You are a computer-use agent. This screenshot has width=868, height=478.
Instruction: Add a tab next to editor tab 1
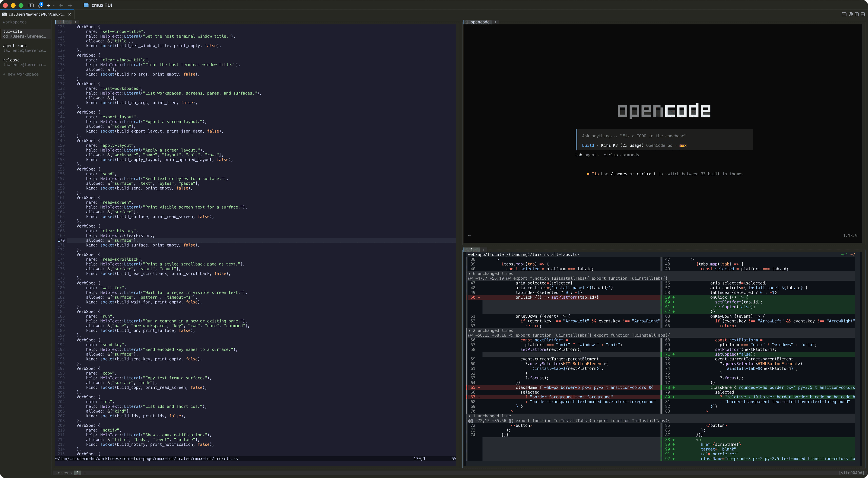click(75, 22)
